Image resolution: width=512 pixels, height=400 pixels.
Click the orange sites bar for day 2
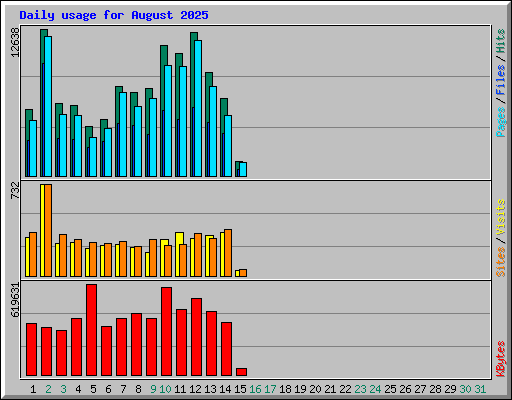48,230
